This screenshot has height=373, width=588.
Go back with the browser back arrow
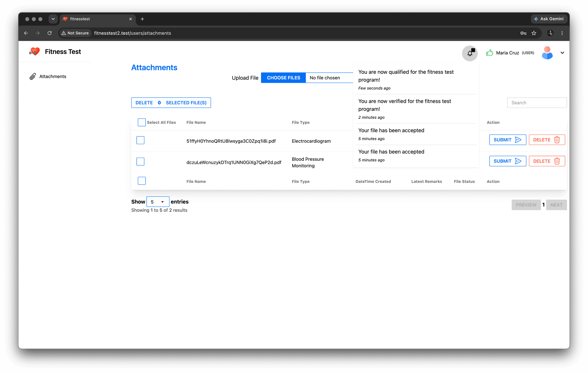pyautogui.click(x=26, y=33)
